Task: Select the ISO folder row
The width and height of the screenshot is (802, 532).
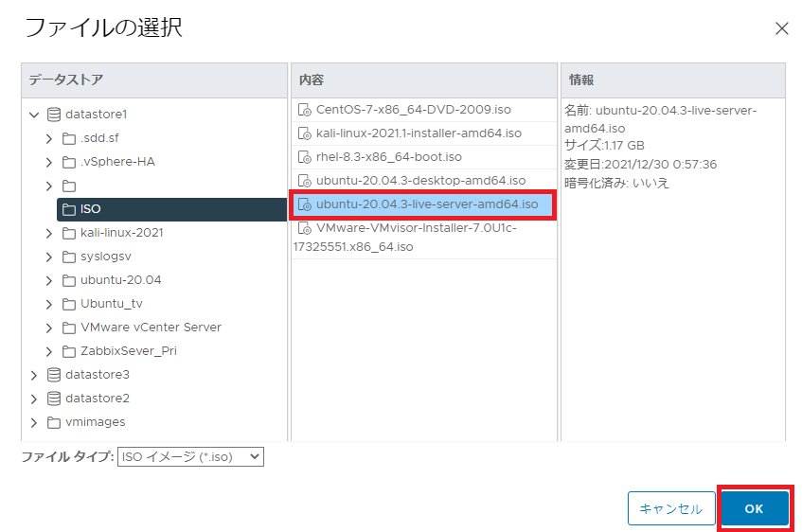Action: 172,209
